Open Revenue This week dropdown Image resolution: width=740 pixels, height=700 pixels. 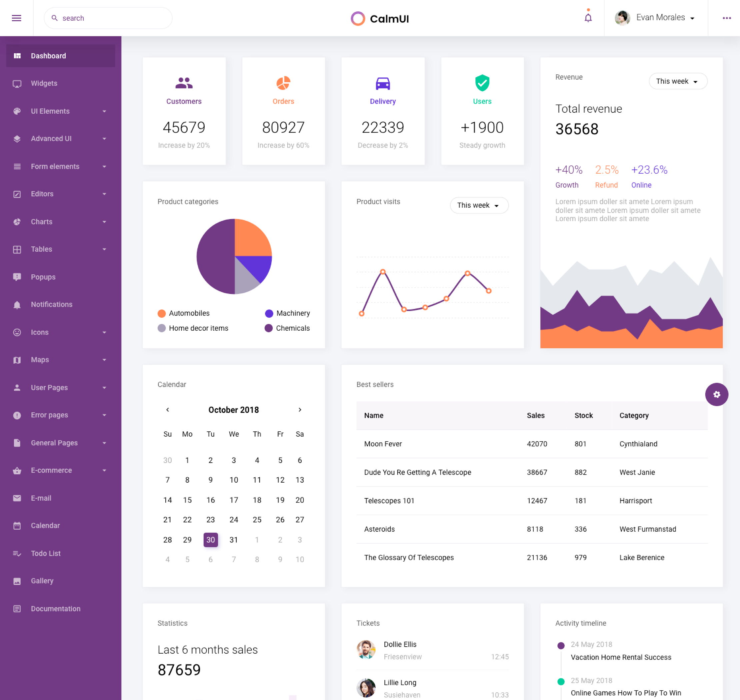(677, 81)
